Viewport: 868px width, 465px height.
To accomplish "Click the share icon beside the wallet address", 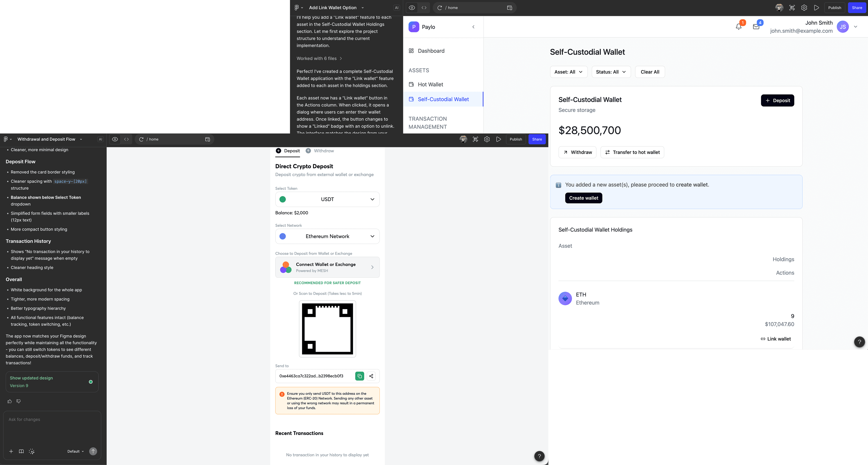I will coord(371,376).
